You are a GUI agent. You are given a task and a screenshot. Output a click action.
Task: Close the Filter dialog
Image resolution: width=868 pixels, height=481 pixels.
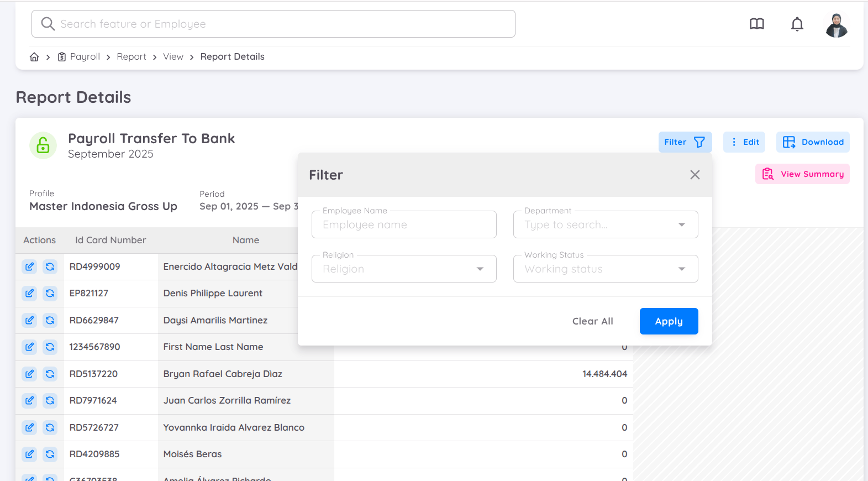[695, 175]
